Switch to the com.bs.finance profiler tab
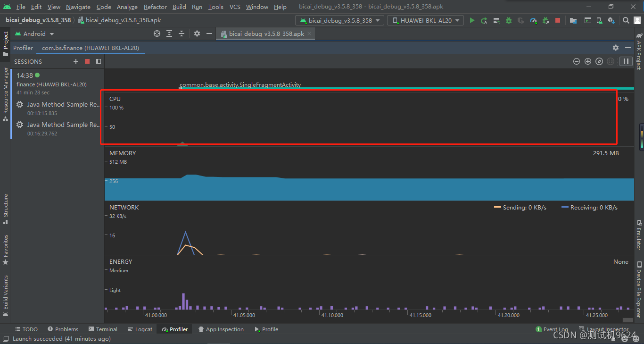Image resolution: width=644 pixels, height=344 pixels. pyautogui.click(x=91, y=48)
